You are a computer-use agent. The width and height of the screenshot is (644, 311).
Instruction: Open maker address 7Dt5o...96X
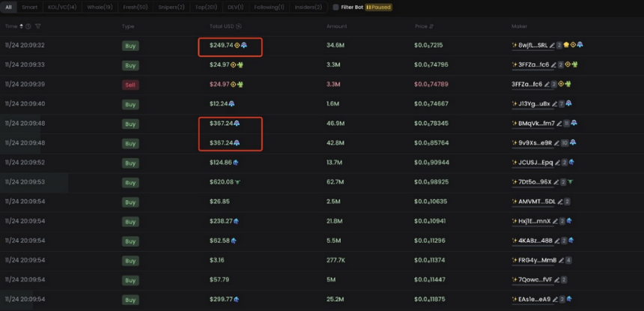(x=535, y=182)
